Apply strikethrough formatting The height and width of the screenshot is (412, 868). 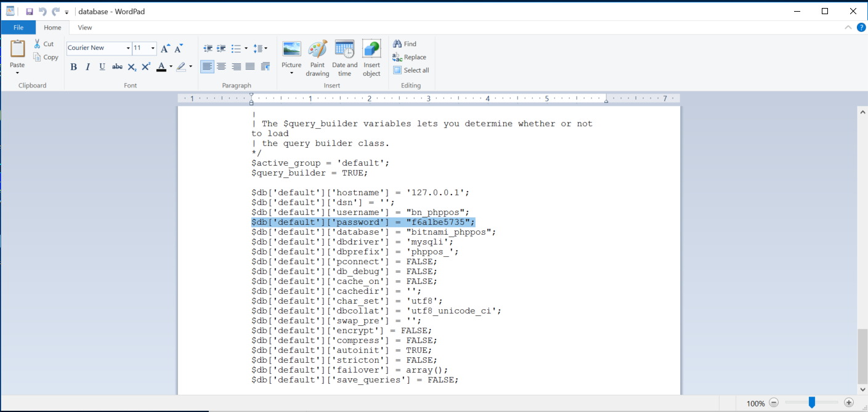117,67
